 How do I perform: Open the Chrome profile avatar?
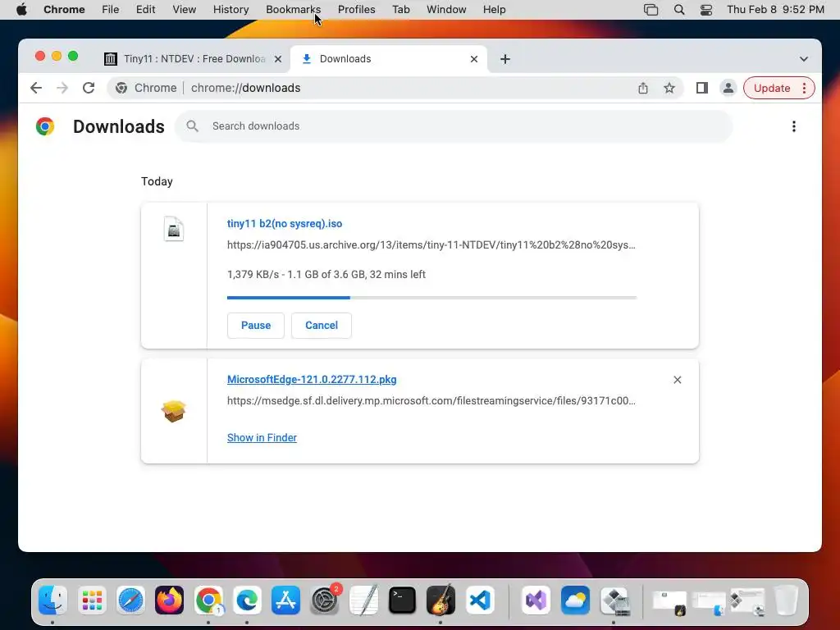point(728,88)
